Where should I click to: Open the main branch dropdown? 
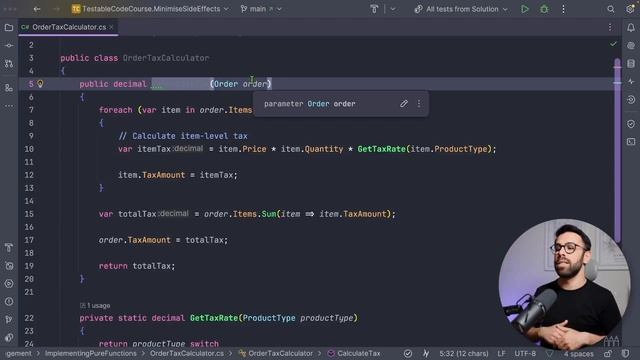point(261,9)
